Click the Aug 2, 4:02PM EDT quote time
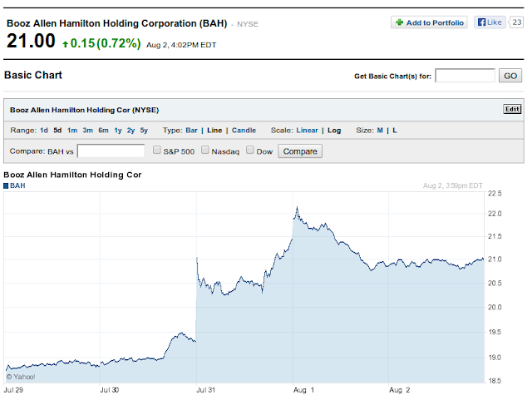This screenshot has width=532, height=395. [x=181, y=45]
